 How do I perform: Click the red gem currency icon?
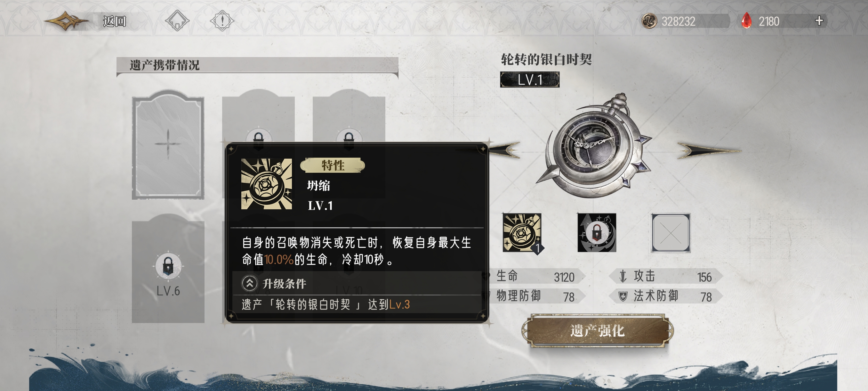tap(746, 21)
